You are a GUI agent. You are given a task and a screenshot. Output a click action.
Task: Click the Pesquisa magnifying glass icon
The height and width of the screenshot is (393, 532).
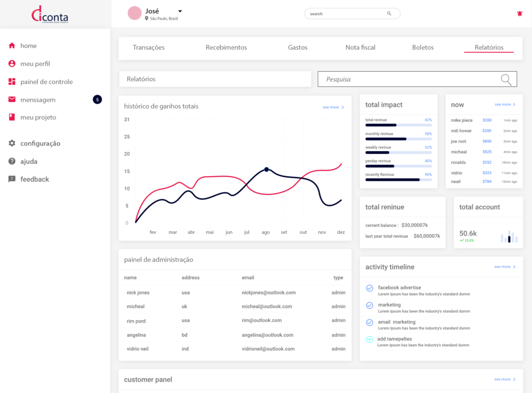coord(506,79)
